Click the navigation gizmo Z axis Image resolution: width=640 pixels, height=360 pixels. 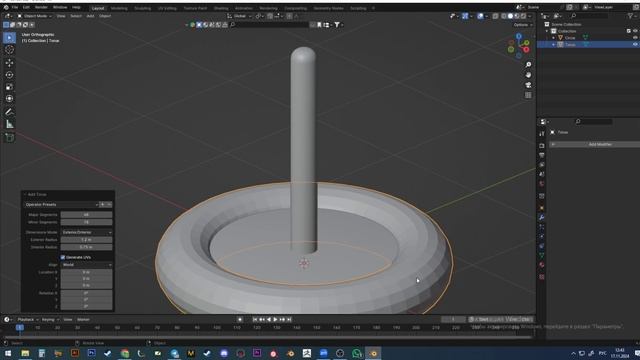(519, 36)
